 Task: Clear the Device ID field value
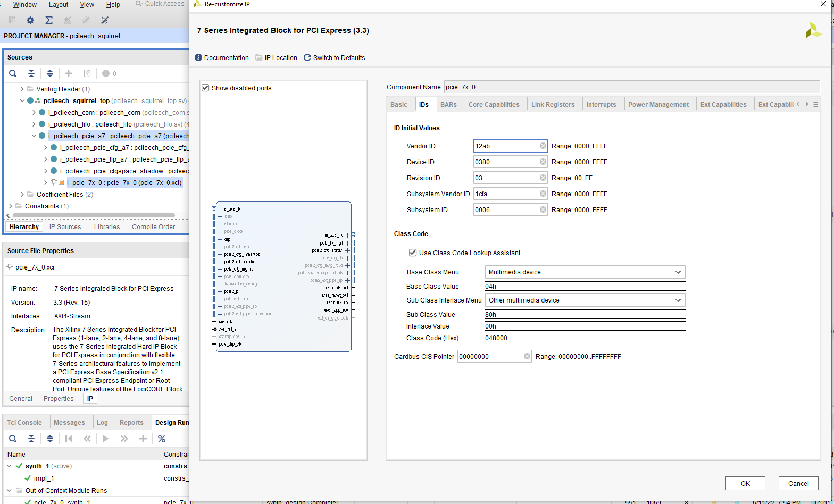click(543, 162)
